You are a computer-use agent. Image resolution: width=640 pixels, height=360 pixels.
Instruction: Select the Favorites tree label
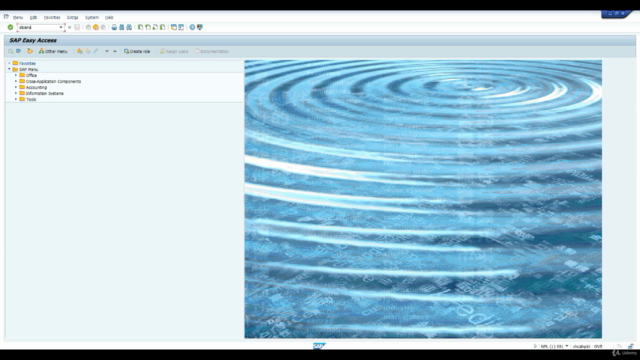pos(27,63)
